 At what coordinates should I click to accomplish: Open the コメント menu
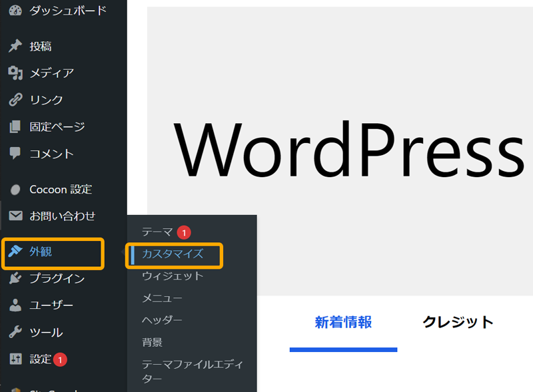click(52, 154)
